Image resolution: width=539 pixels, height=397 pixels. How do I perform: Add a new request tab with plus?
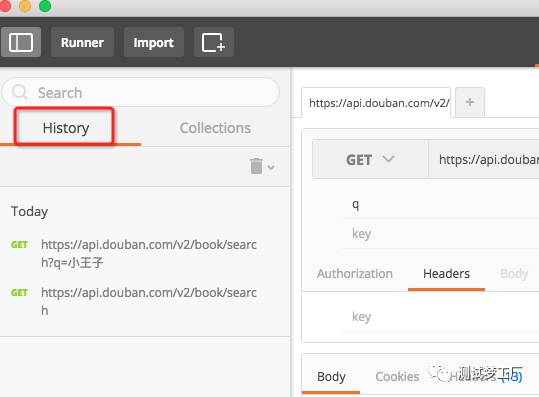(x=470, y=102)
